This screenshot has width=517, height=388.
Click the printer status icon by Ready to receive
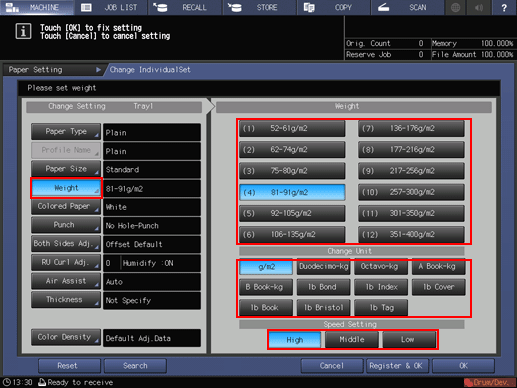42,382
